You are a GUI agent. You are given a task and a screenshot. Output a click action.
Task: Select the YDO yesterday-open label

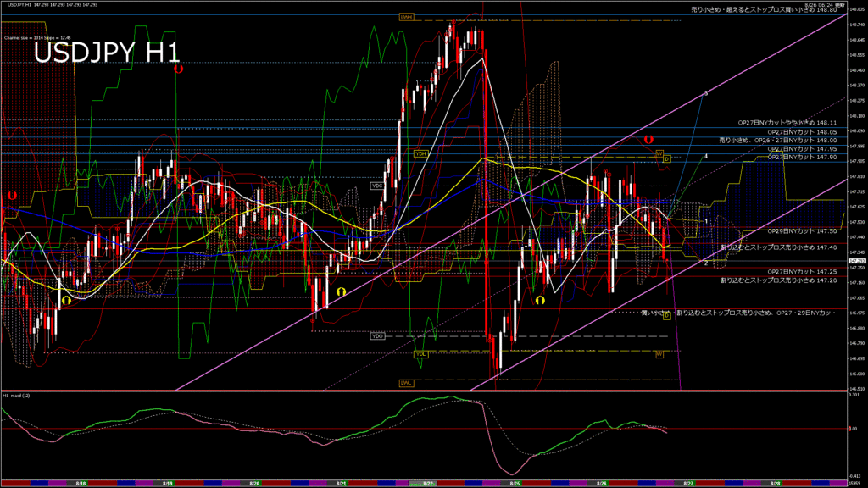coord(378,336)
